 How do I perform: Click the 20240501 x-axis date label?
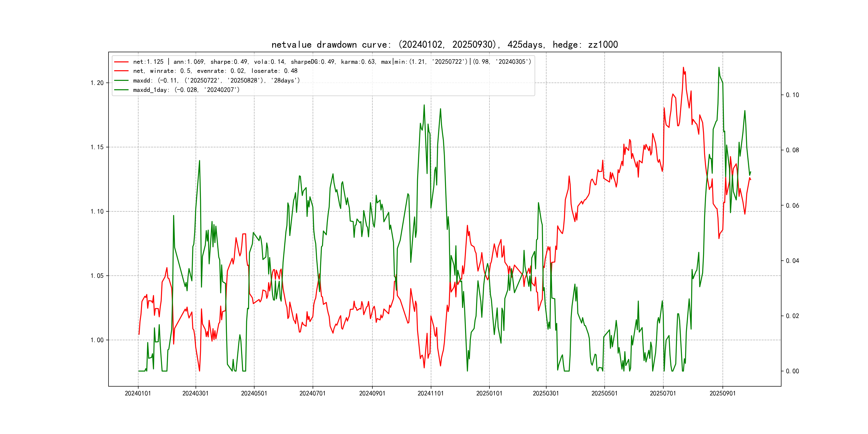pyautogui.click(x=254, y=393)
